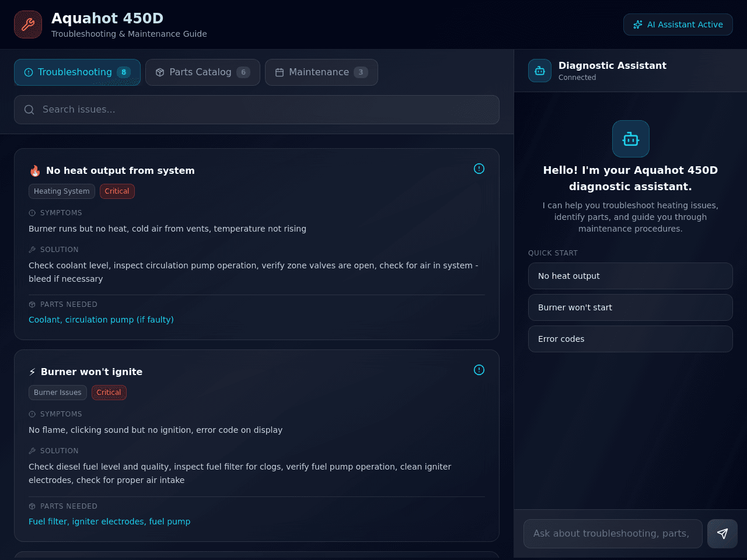Viewport: 747px width, 560px height.
Task: Click alert icon on No heat output card
Action: point(479,169)
